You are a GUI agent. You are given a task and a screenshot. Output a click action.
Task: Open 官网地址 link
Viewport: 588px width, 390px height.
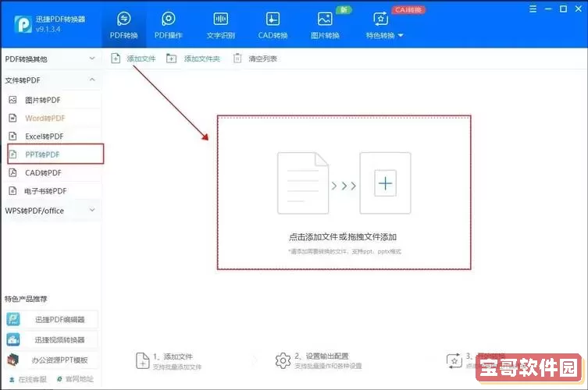click(x=75, y=379)
